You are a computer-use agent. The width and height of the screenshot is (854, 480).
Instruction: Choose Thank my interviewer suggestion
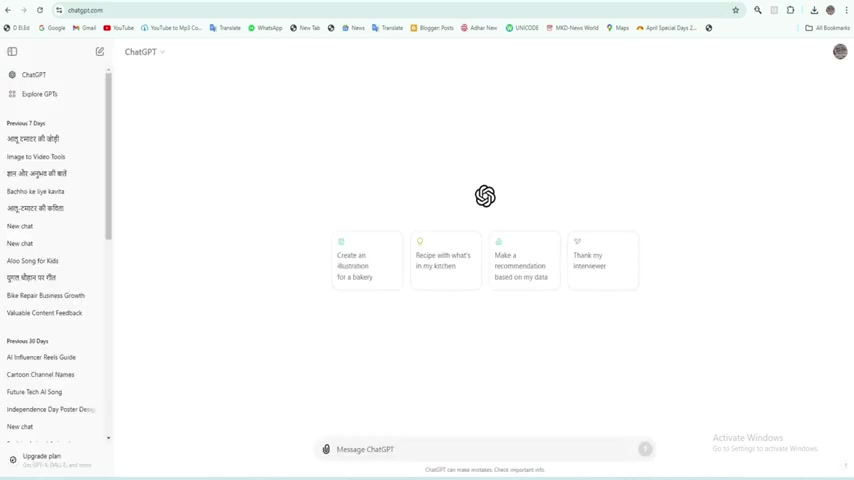pos(603,260)
